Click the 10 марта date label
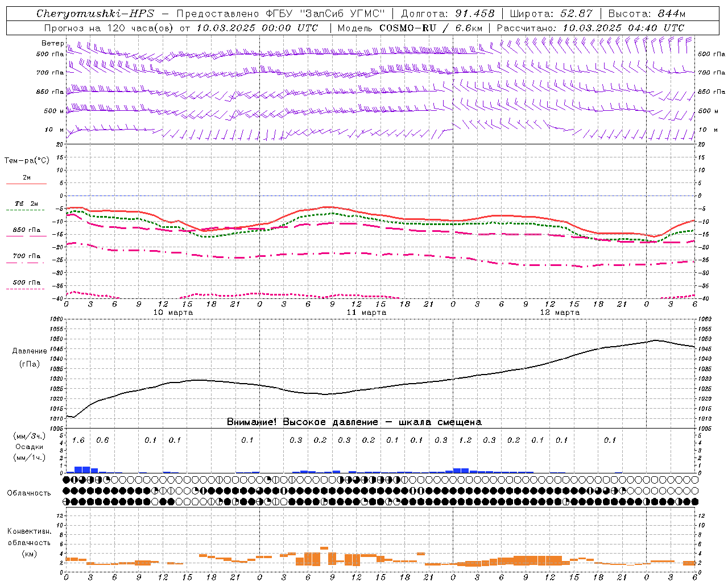728x582 pixels. coord(173,313)
